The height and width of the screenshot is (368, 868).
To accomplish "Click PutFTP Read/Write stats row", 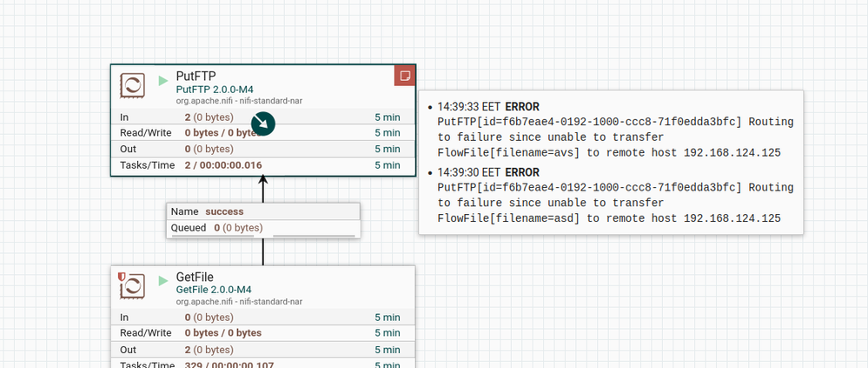I will click(x=263, y=133).
